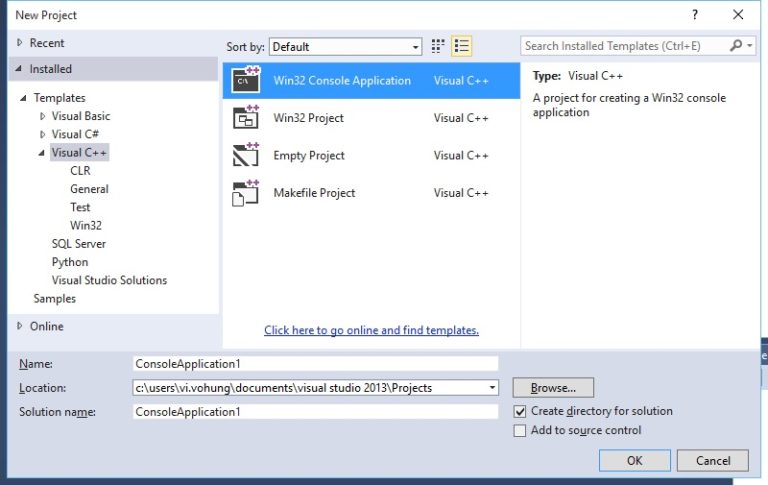Image resolution: width=768 pixels, height=485 pixels.
Task: Select the Win32 Project row text
Action: [x=308, y=118]
